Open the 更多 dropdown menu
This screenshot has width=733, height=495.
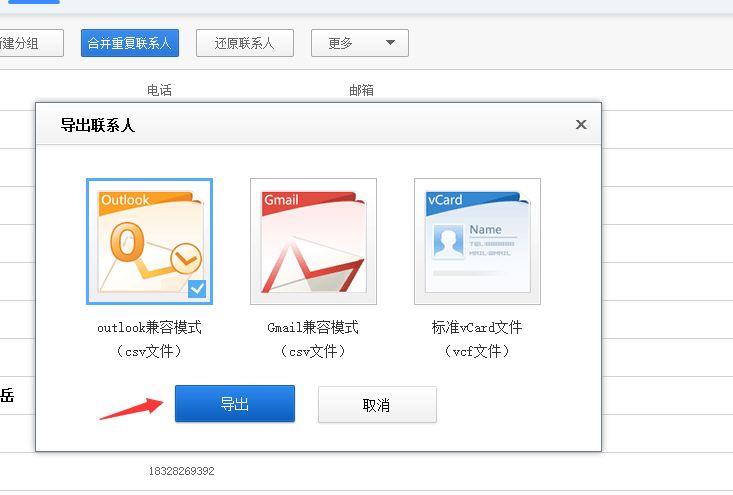359,43
